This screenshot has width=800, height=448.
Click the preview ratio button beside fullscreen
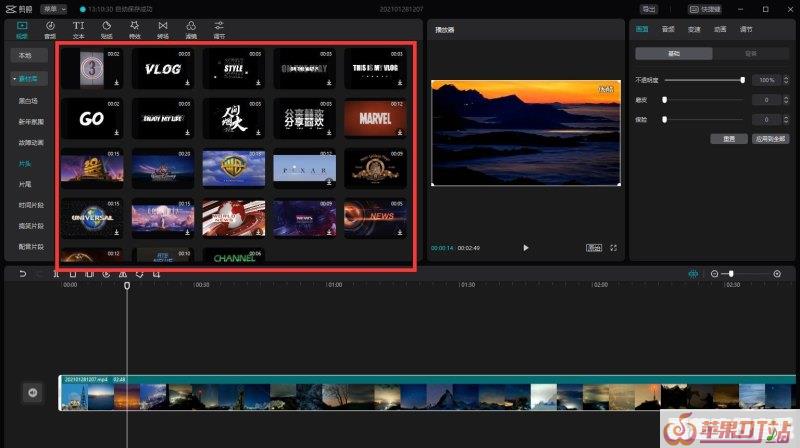[x=594, y=248]
